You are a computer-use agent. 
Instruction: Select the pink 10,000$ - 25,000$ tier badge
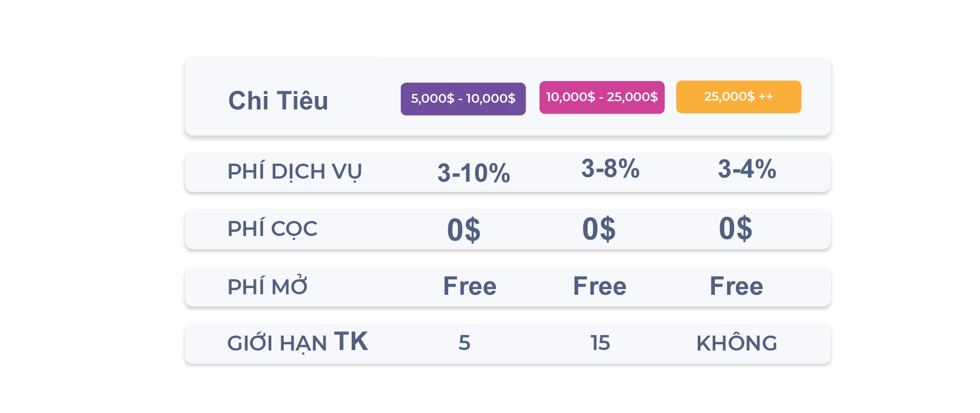602,97
